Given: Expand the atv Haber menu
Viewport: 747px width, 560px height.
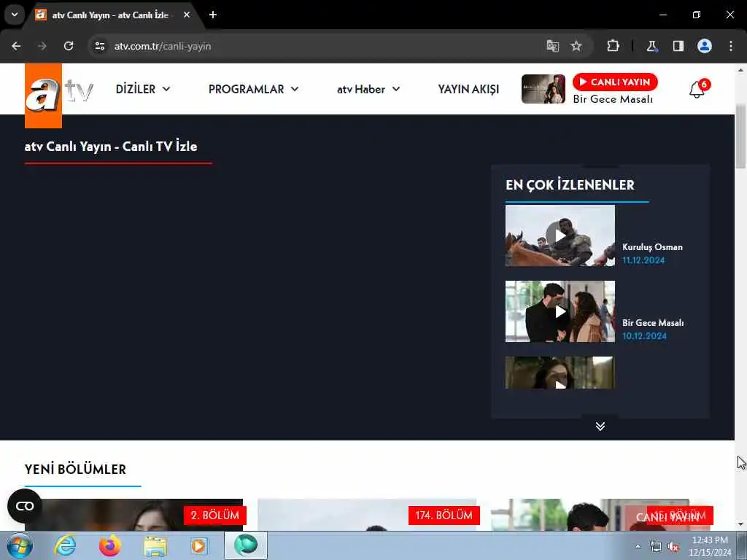Looking at the screenshot, I should pos(368,89).
